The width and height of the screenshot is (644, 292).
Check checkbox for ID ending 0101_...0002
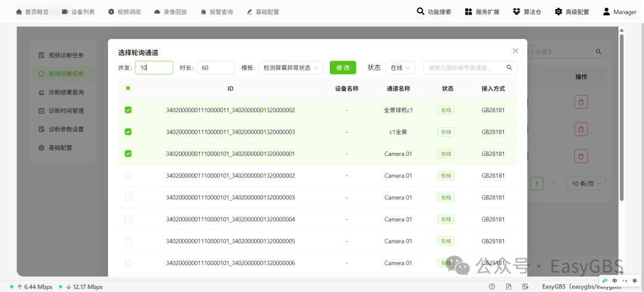point(128,175)
